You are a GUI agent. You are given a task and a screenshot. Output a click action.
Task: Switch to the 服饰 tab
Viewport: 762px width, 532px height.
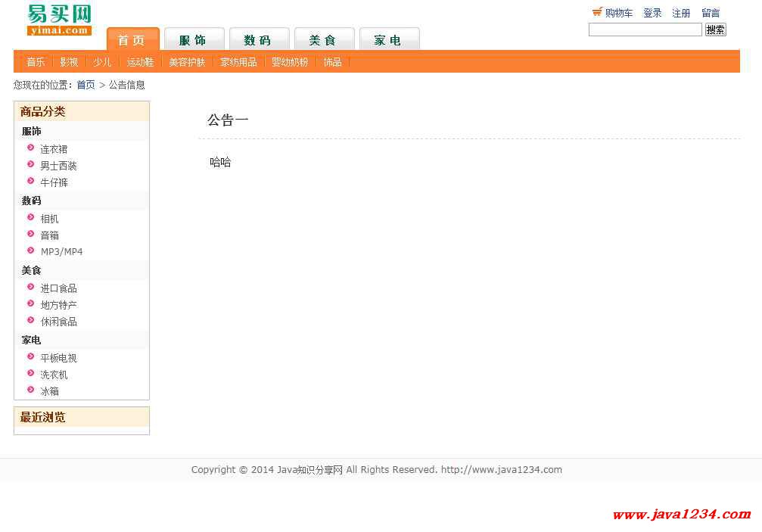(194, 40)
